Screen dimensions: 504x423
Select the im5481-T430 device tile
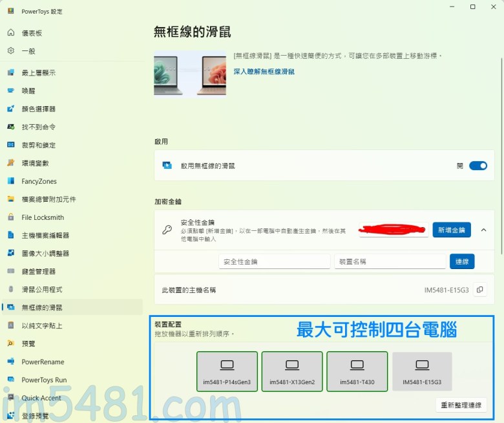tap(357, 371)
